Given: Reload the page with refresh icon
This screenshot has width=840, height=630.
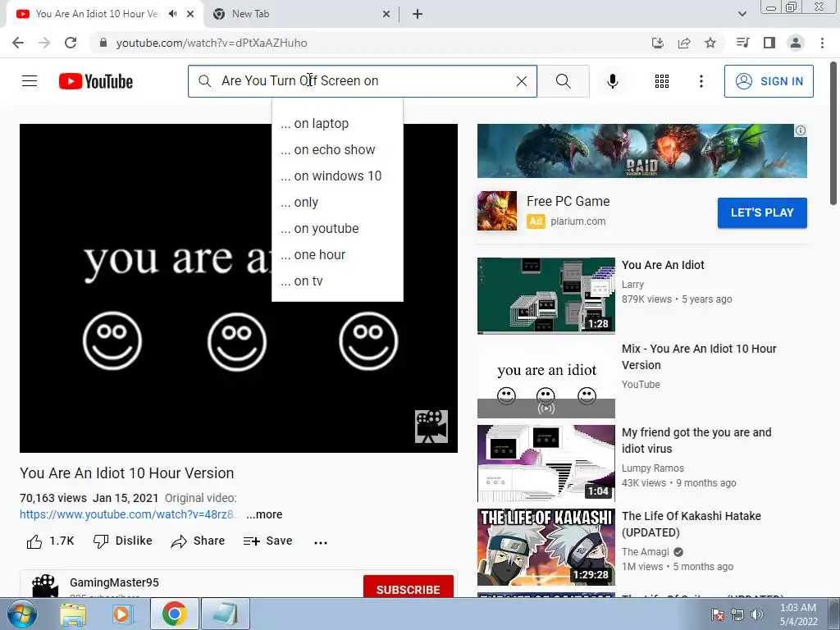Looking at the screenshot, I should [x=71, y=43].
